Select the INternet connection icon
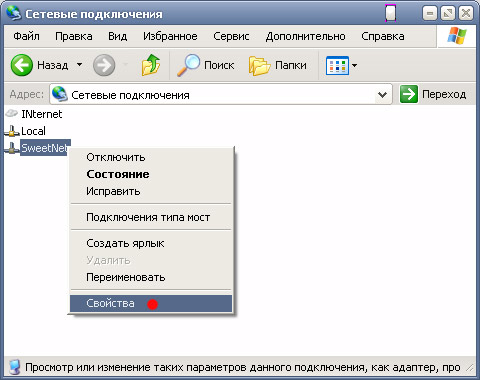Viewport: 480px width, 380px height. point(12,113)
